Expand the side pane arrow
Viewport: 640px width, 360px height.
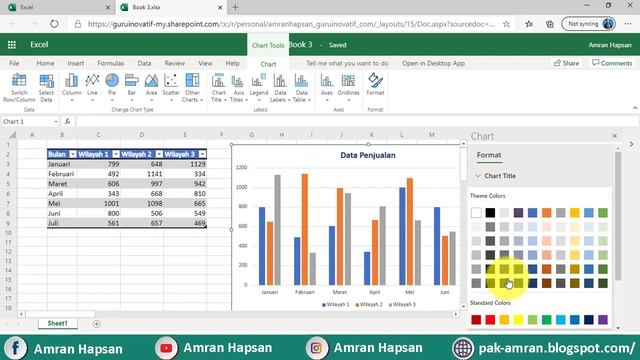(631, 144)
